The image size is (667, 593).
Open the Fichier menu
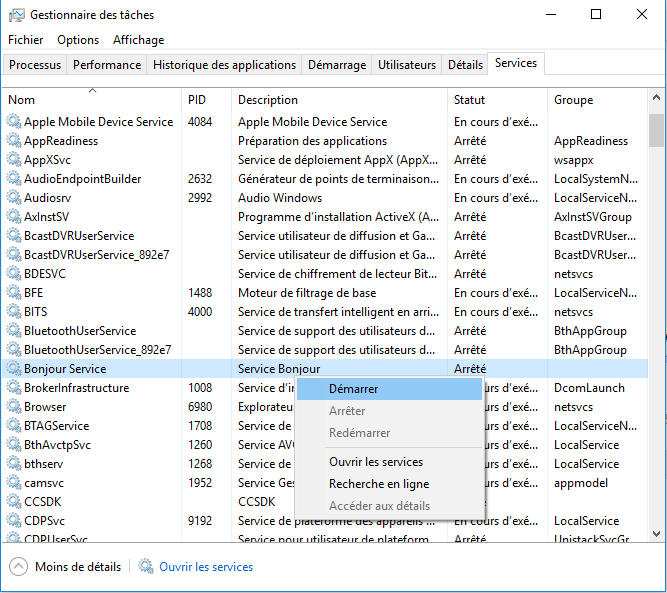click(x=26, y=40)
